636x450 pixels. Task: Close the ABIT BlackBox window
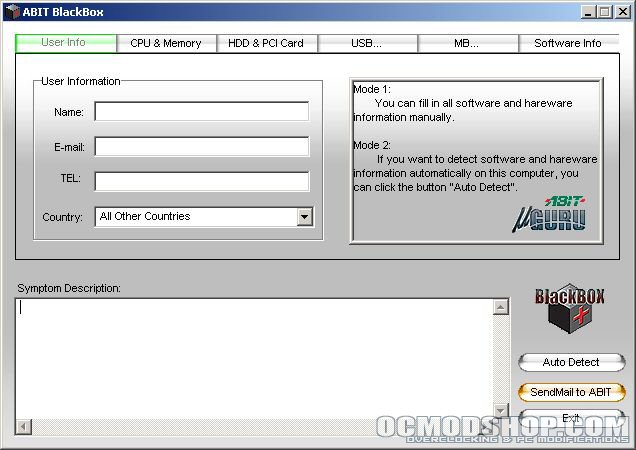[623, 12]
